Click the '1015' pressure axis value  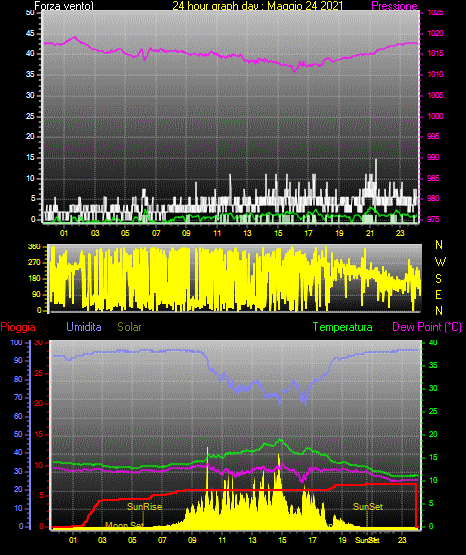[436, 53]
